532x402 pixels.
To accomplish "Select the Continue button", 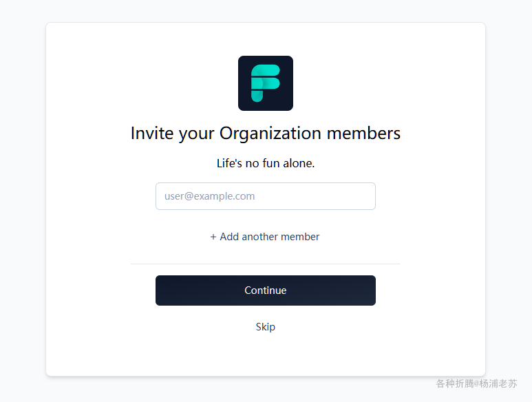I will (266, 290).
